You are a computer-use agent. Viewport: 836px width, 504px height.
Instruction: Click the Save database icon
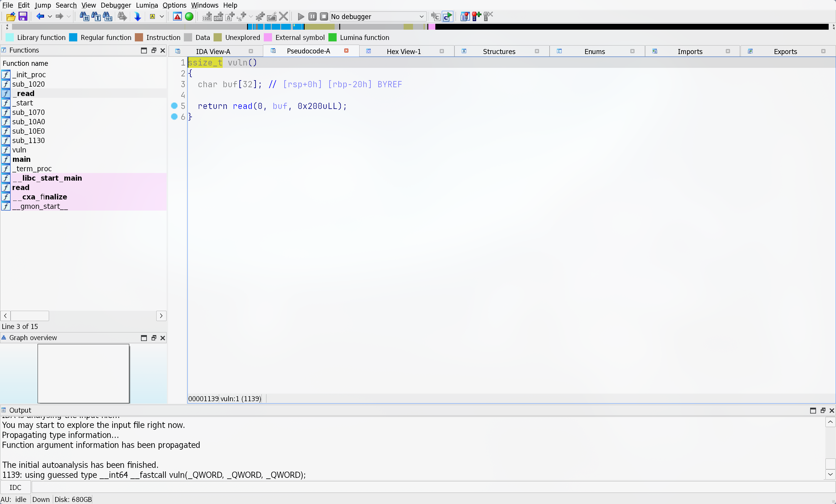(23, 16)
